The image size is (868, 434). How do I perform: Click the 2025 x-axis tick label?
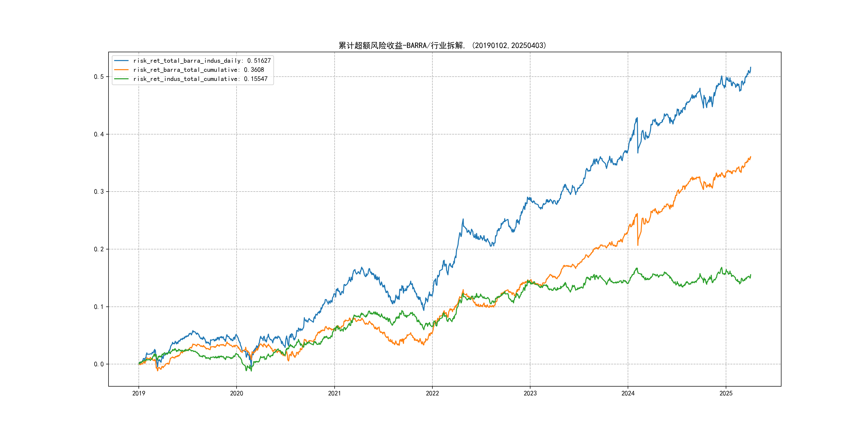click(x=726, y=393)
